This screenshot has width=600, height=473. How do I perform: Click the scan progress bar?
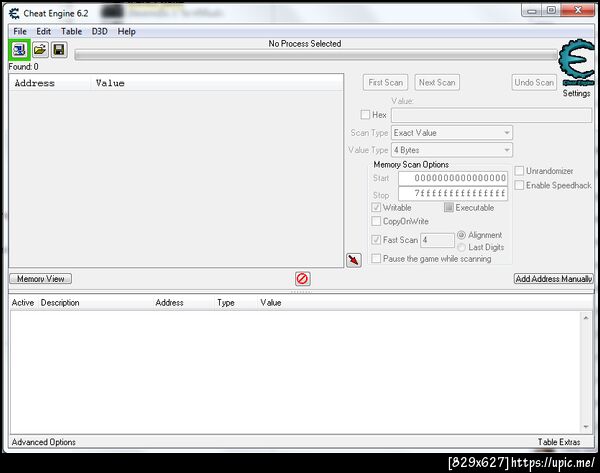[316, 55]
